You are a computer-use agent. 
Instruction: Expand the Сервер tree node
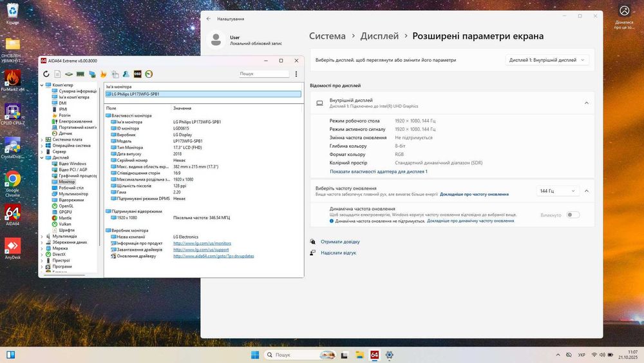coord(42,152)
